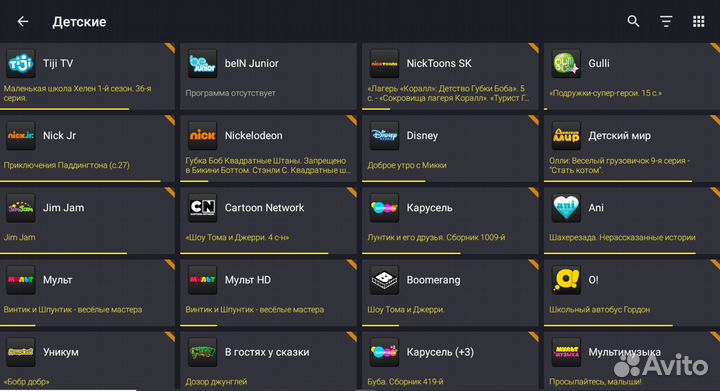Screen dimensions: 720x391
Task: Select Gulli channel name
Action: [x=599, y=63]
